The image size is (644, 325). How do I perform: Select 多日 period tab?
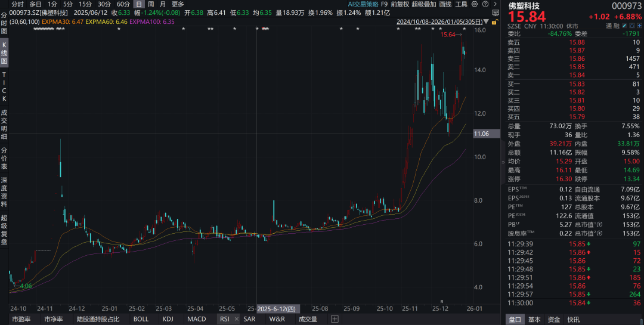click(x=35, y=4)
